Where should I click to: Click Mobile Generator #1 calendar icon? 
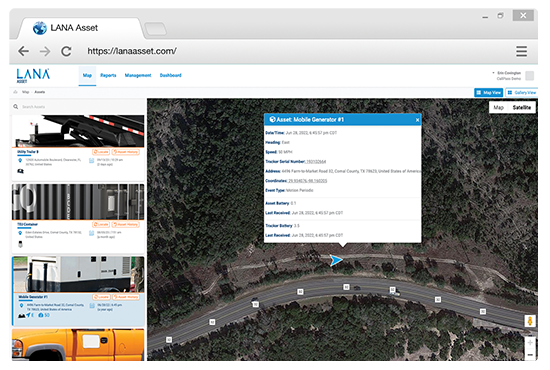point(92,306)
